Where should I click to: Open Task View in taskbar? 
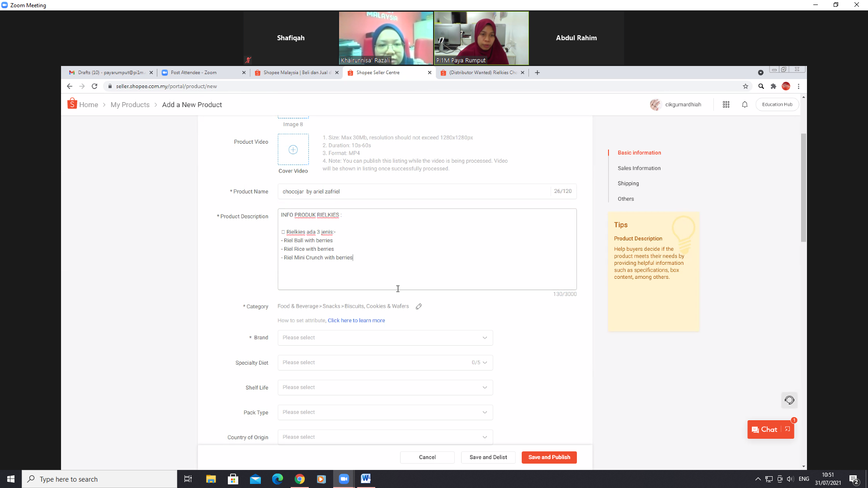(x=188, y=479)
